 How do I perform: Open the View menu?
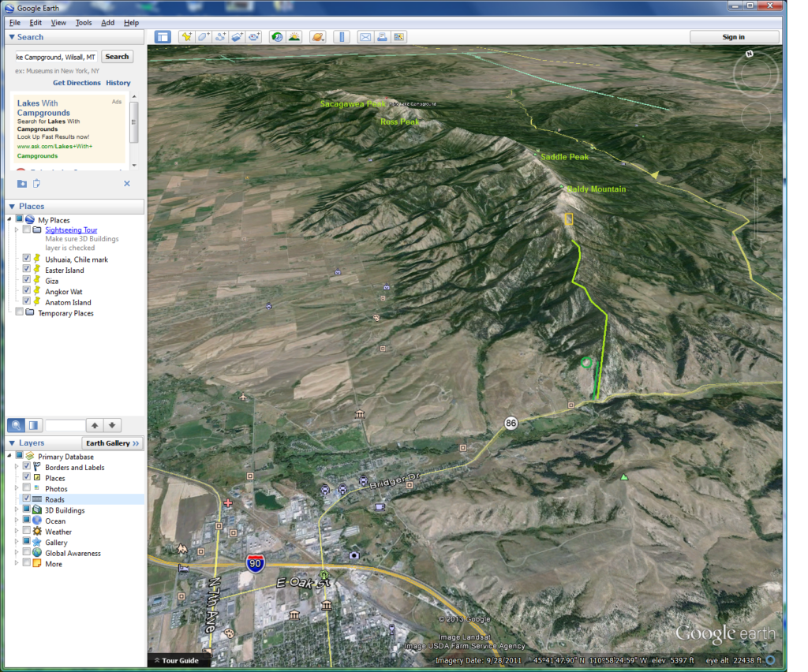(x=59, y=23)
